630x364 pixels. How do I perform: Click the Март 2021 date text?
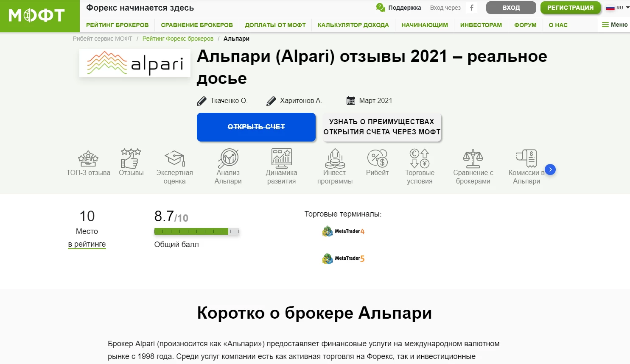click(x=376, y=101)
